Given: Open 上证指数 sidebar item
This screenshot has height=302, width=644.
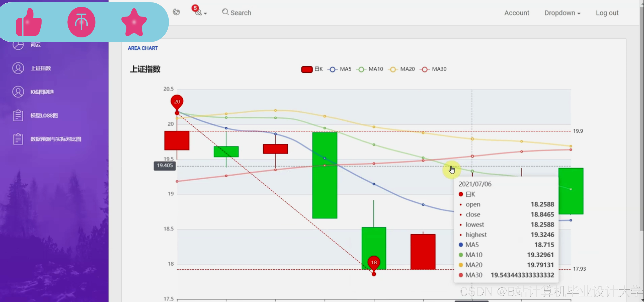Looking at the screenshot, I should point(41,68).
